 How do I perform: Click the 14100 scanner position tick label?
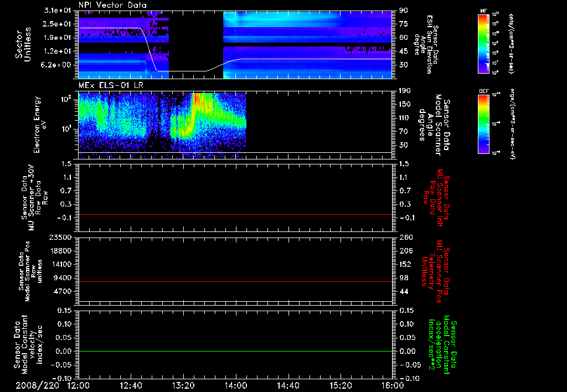point(60,264)
